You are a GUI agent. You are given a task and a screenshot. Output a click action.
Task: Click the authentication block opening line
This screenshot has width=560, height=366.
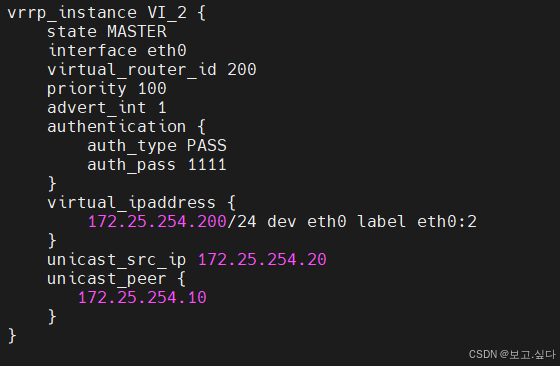coord(126,127)
